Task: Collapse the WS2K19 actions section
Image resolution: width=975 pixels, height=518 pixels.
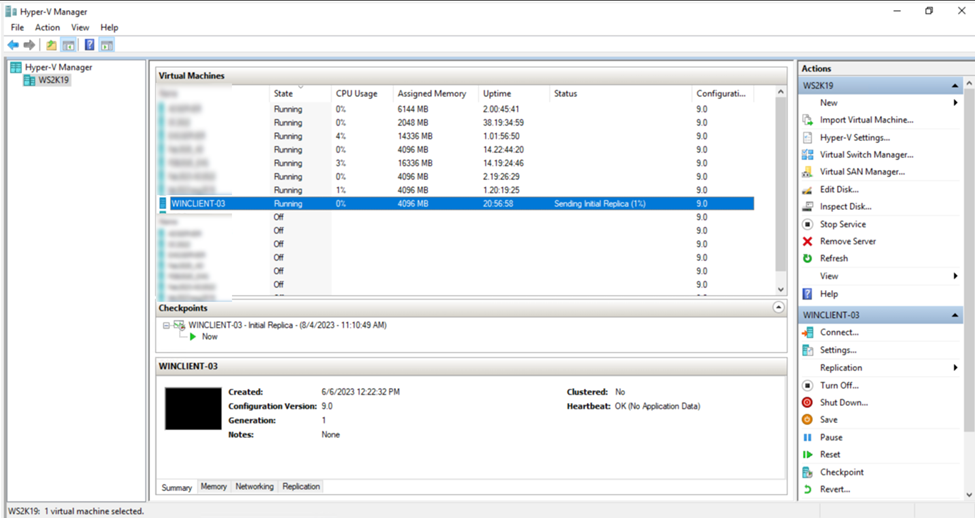Action: 954,85
